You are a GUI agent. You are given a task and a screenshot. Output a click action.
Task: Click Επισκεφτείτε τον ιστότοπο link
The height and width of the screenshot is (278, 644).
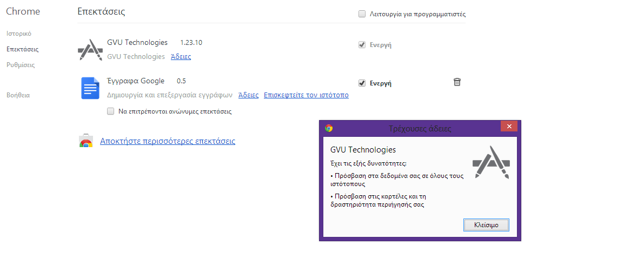click(306, 95)
